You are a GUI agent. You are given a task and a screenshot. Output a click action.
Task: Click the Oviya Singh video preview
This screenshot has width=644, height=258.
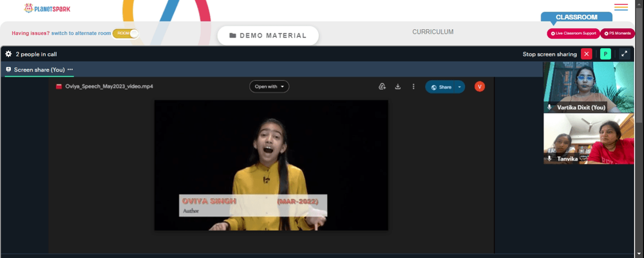point(271,165)
